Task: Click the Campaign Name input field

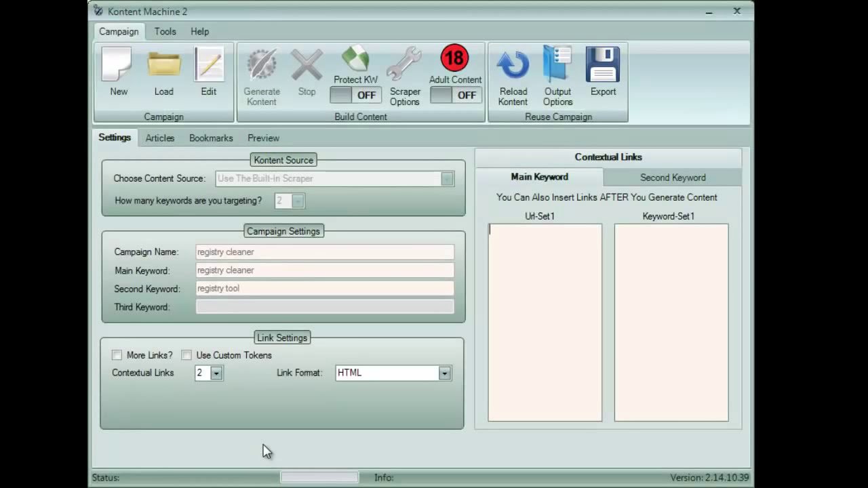Action: [325, 252]
